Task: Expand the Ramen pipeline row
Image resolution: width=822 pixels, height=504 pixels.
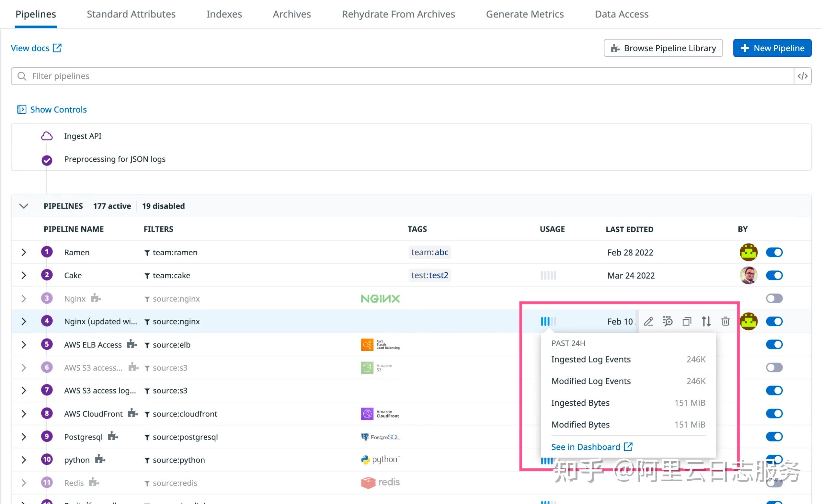Action: 24,252
